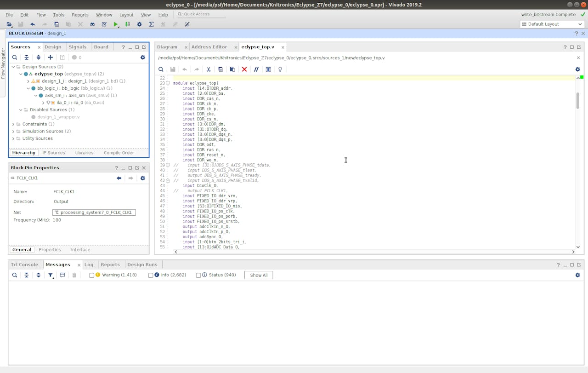Click the lightbulb icon in editor toolbar
Image resolution: width=588 pixels, height=373 pixels.
(280, 69)
